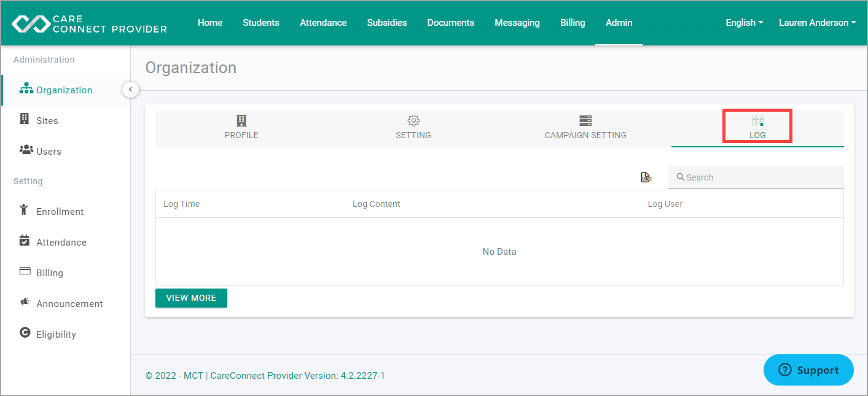868x396 pixels.
Task: Open the Lauren Anderson account menu
Action: 817,22
